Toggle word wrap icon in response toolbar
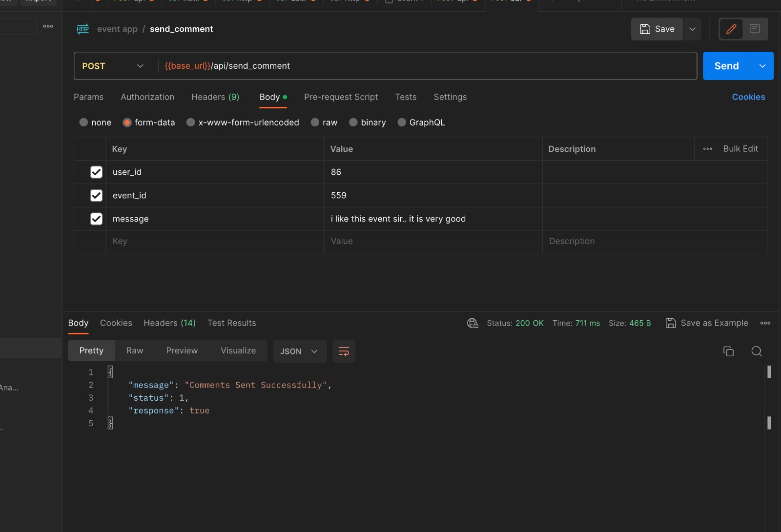The height and width of the screenshot is (532, 781). coord(344,351)
